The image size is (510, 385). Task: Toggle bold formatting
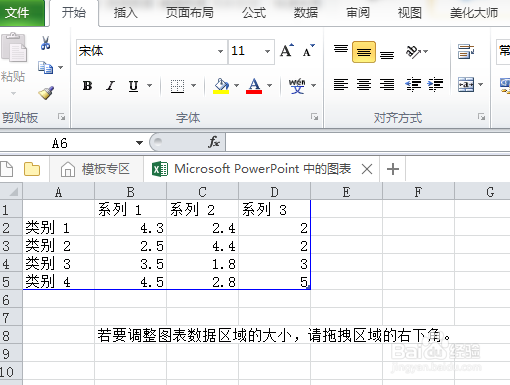tap(88, 86)
